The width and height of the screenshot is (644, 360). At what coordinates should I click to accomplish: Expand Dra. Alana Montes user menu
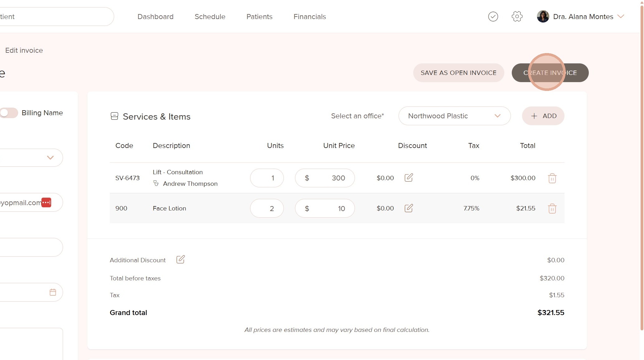[x=621, y=17]
